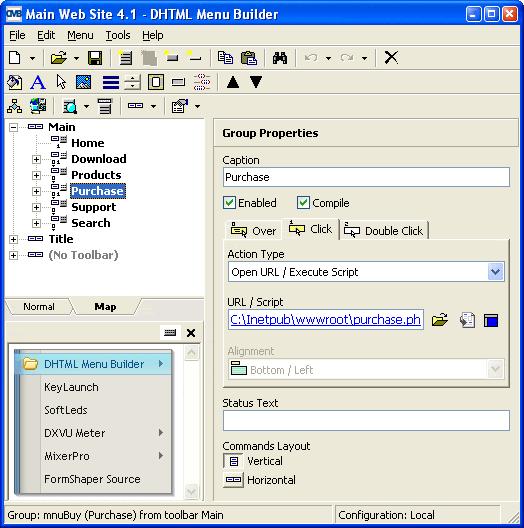Screen dimensions: 524x528
Task: Click the Save floppy disk icon
Action: pyautogui.click(x=95, y=58)
